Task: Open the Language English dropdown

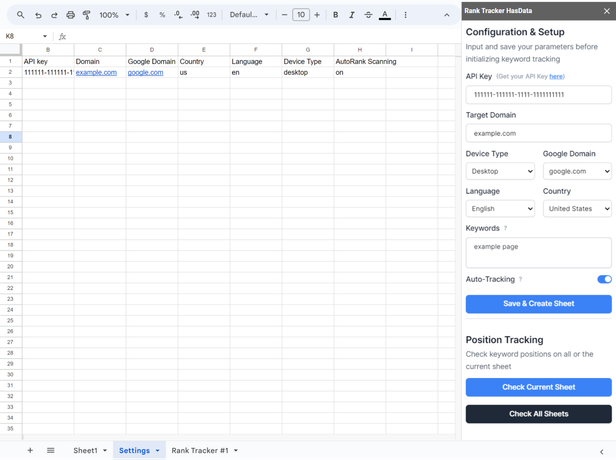Action: tap(500, 209)
